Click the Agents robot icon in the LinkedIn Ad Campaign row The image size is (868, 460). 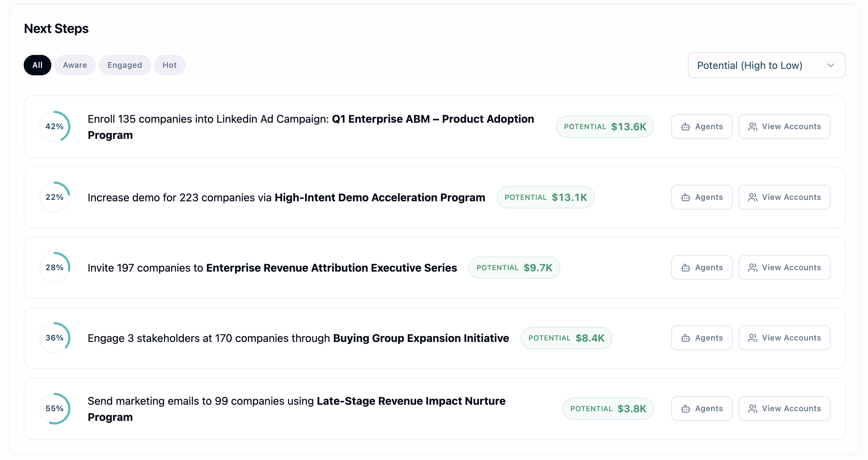click(686, 127)
